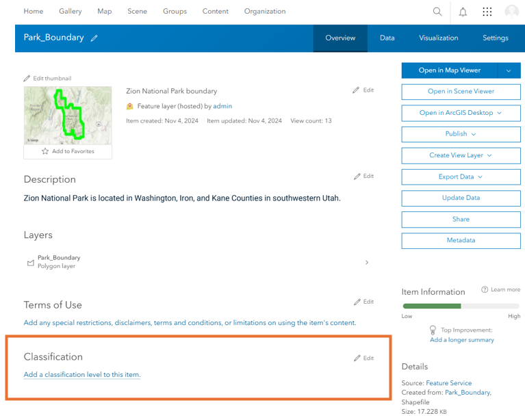Screen dimensions: 525x420
Task: Switch to the Visualization tab
Action: tap(438, 38)
